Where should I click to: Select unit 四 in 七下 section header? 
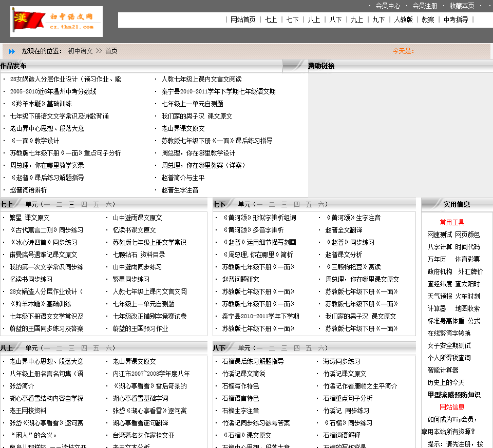click(x=296, y=205)
